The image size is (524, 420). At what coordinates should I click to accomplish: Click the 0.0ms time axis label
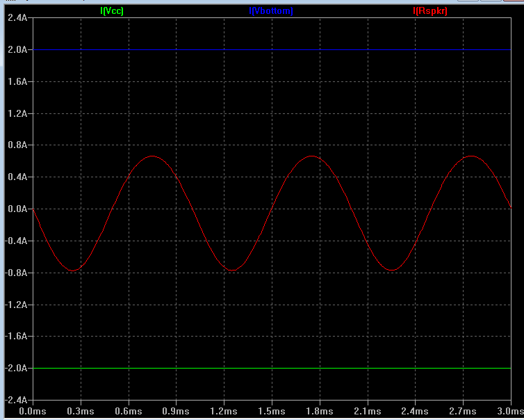click(33, 411)
